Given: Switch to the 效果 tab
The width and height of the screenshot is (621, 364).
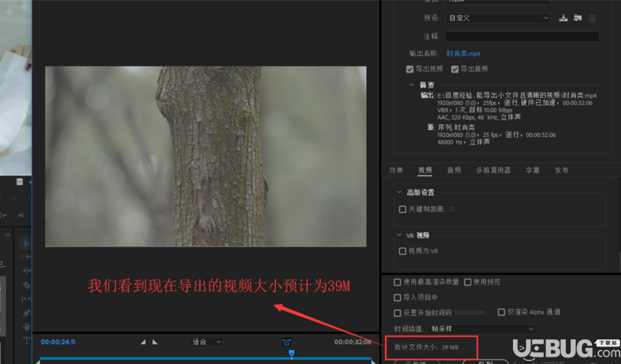Looking at the screenshot, I should tap(395, 170).
